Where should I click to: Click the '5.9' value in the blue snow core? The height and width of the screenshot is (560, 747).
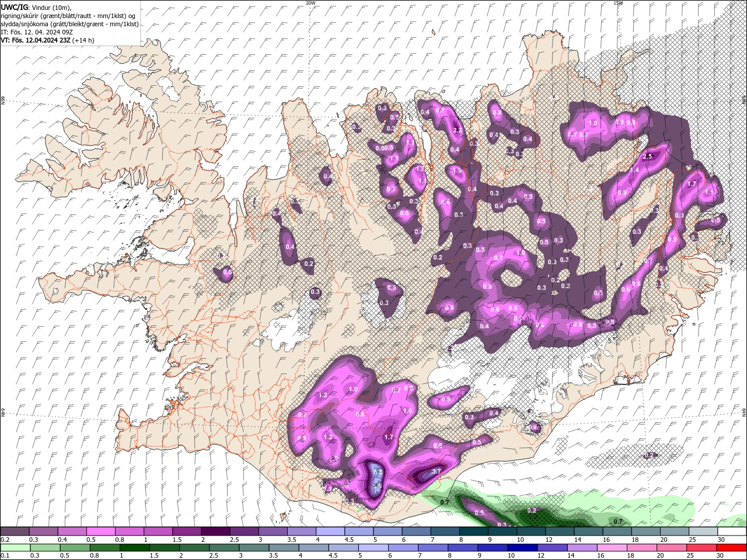[378, 472]
